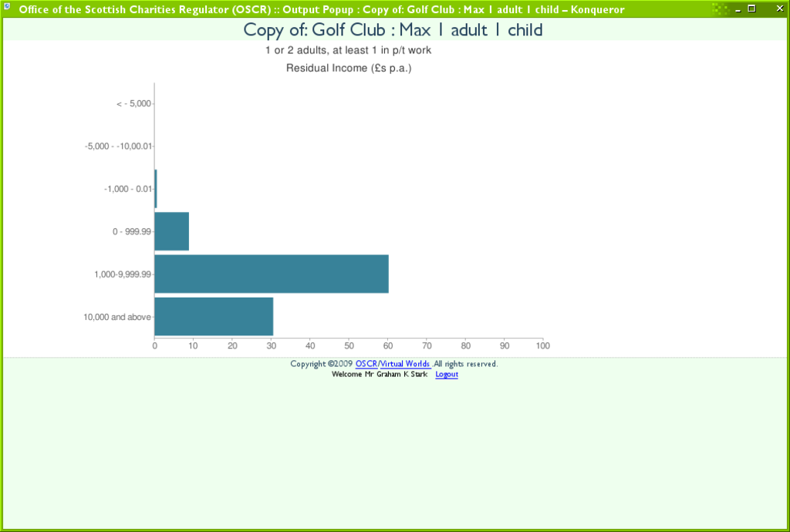Click the '10,000 and above' axis label

(x=117, y=316)
